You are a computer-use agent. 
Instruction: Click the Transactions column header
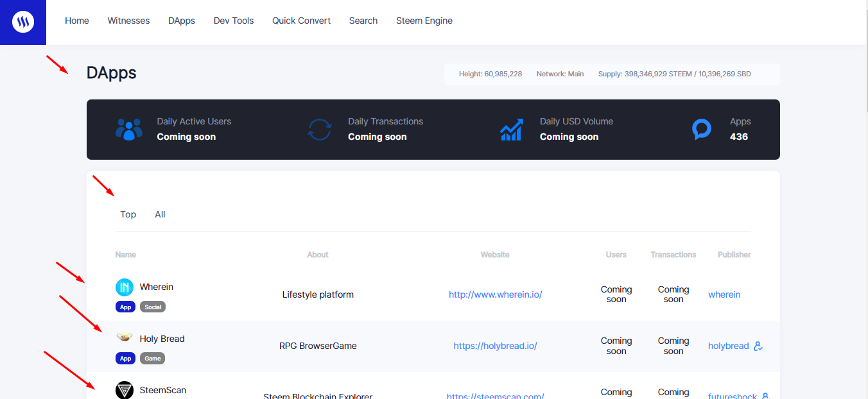673,255
